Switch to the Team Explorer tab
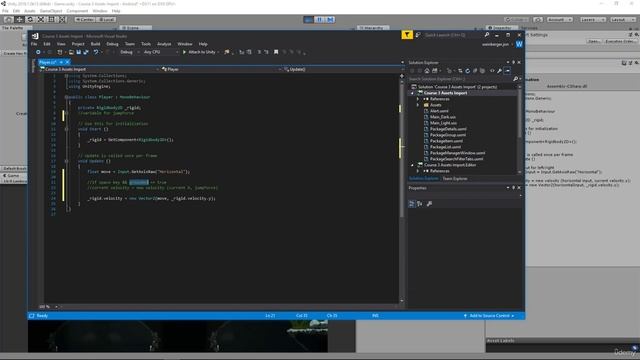Image resolution: width=640 pixels, height=360 pixels. click(455, 178)
